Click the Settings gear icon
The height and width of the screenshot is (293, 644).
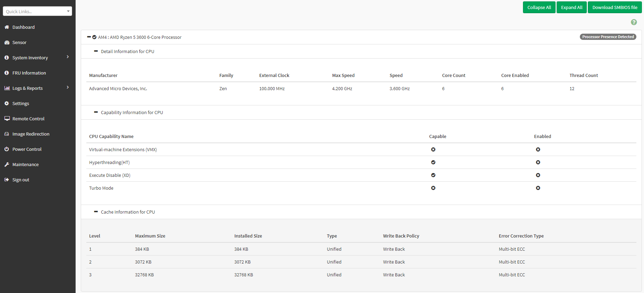click(7, 103)
